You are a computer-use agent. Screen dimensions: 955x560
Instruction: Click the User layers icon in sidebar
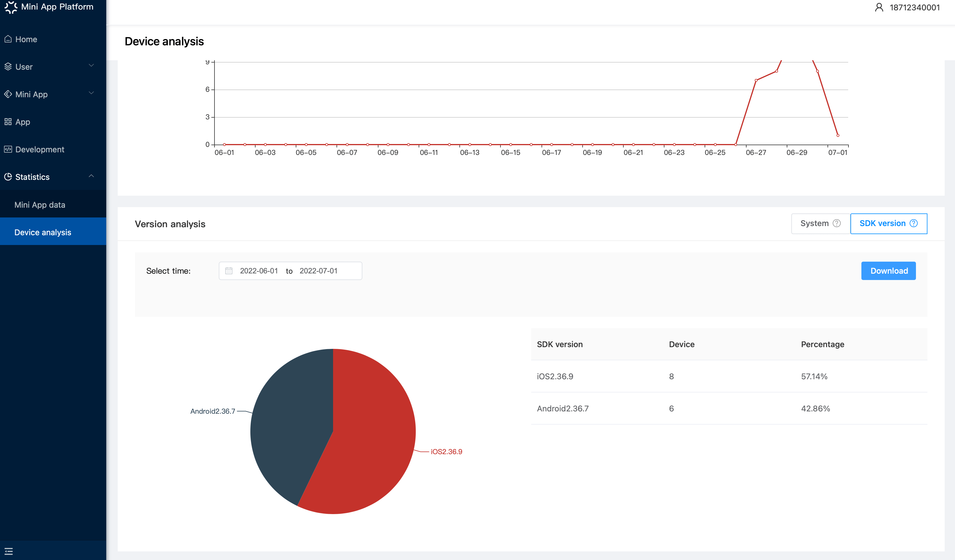coord(8,67)
